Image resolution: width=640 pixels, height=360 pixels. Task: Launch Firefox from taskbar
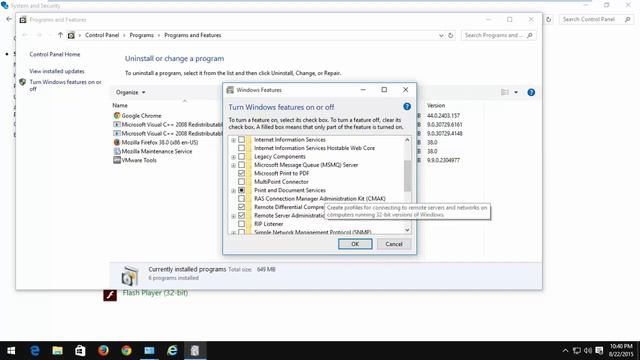pyautogui.click(x=103, y=351)
